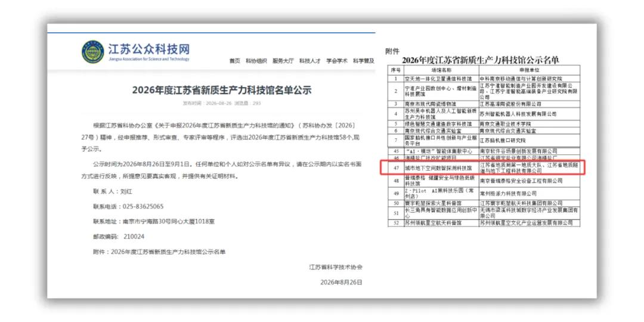
Task: Click the 序号 column header
Action: coord(395,70)
